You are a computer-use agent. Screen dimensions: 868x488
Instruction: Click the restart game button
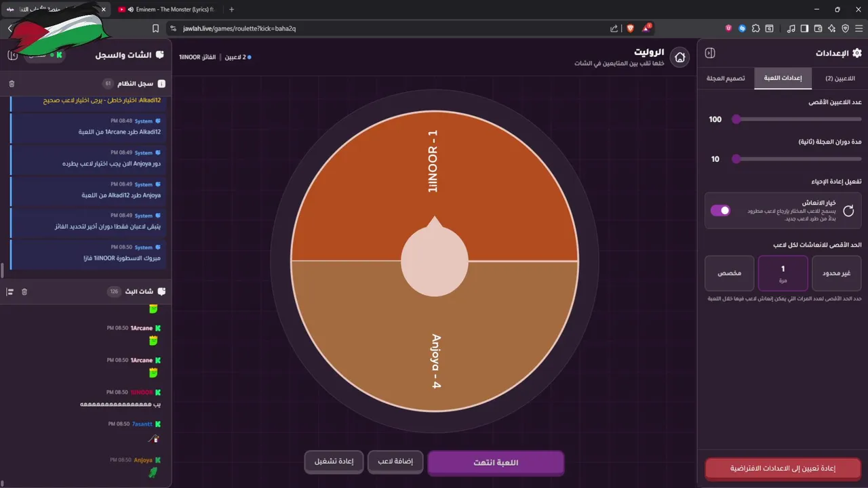click(334, 462)
